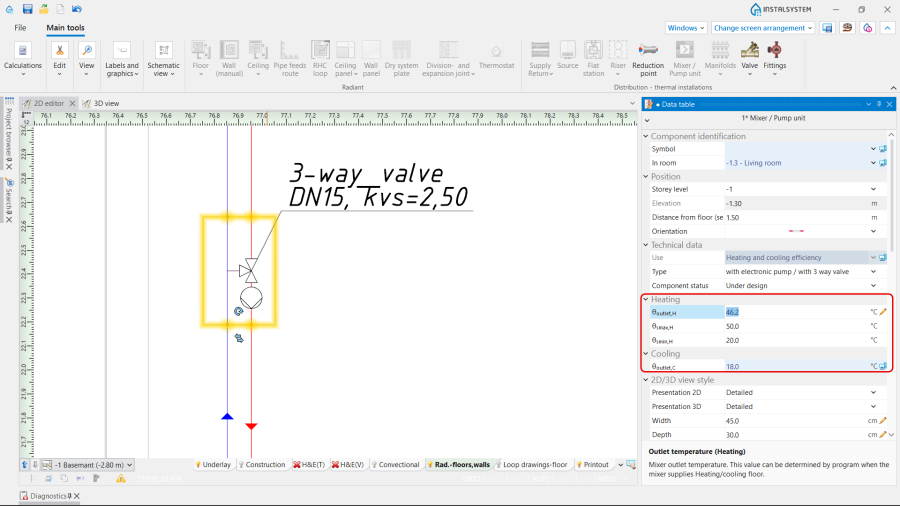Select the Riser tool
This screenshot has height=506, width=900.
[618, 59]
